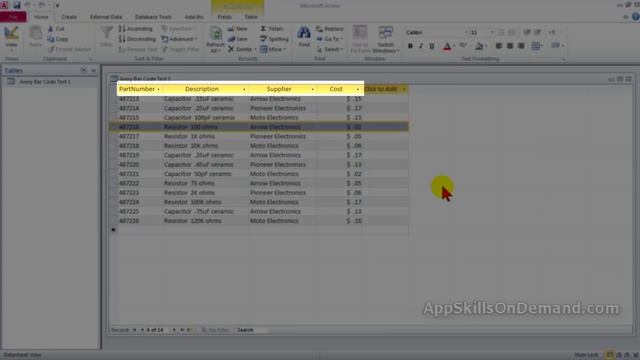The height and width of the screenshot is (360, 640).
Task: Align text right
Action: point(521,46)
